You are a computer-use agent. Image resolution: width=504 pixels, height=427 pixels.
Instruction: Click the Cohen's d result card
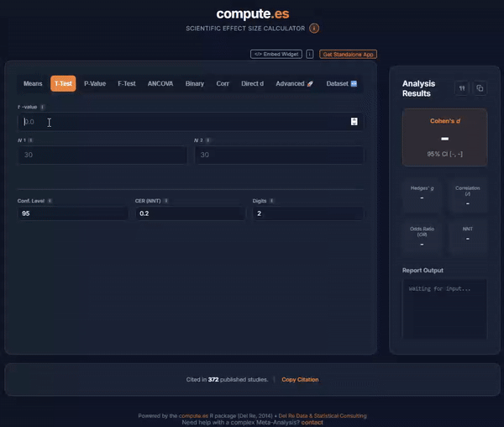pos(444,137)
